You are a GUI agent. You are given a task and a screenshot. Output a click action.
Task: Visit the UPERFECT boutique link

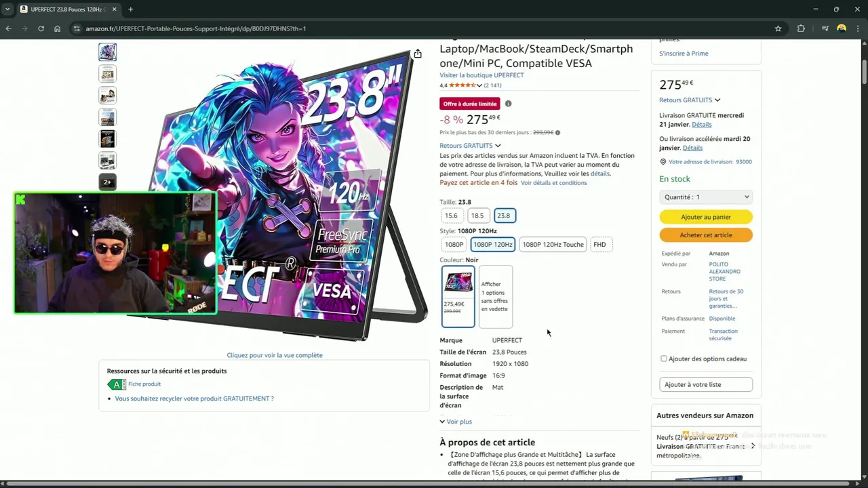coord(481,75)
